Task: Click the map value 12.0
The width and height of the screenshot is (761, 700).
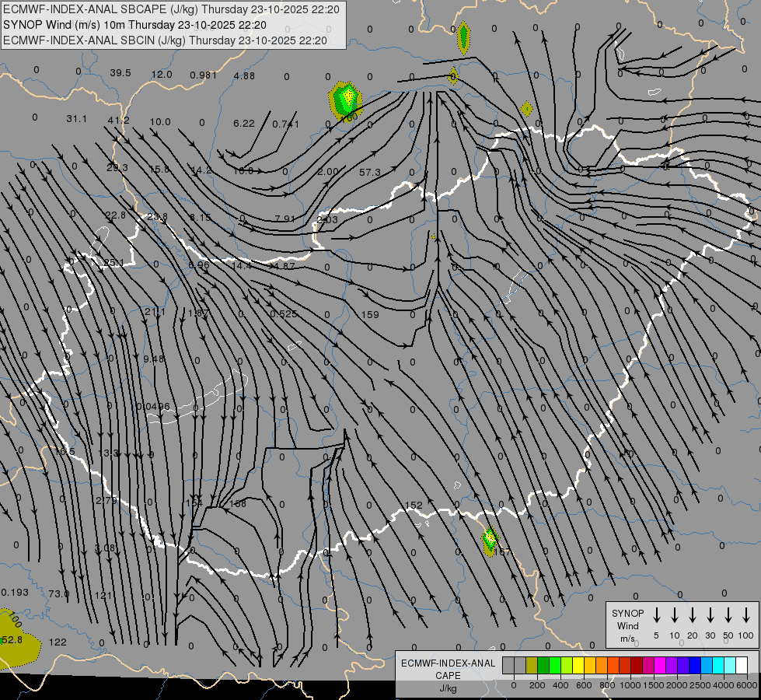Action: [x=162, y=74]
